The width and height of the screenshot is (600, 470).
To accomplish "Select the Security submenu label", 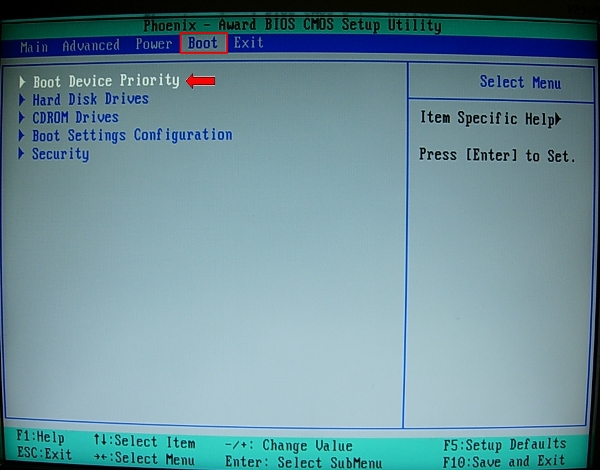I will coord(60,154).
